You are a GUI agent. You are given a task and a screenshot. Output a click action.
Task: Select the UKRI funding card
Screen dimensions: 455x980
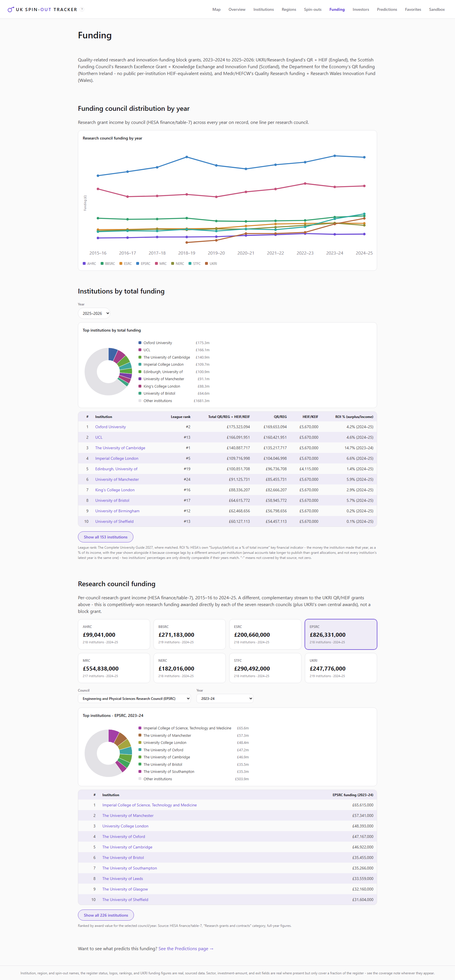341,668
